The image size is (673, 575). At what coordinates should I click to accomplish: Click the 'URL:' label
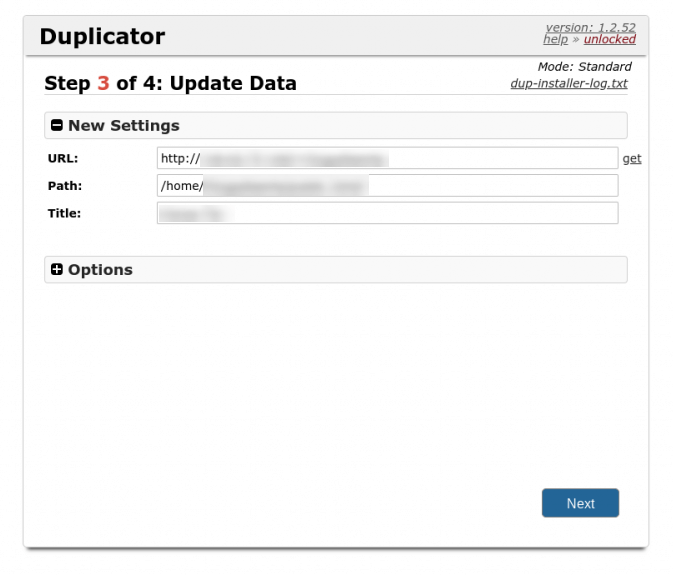coord(63,158)
